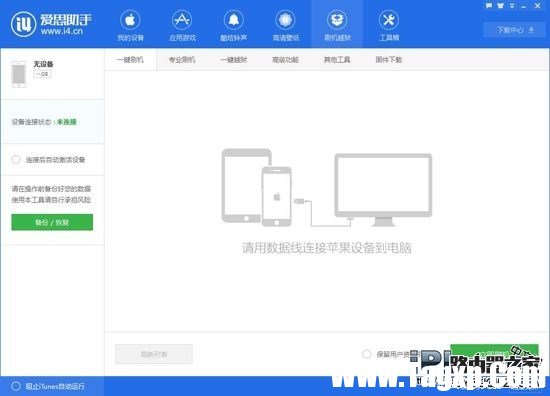Open the feedback chat bubble icon
550x396 pixels.
[489, 6]
